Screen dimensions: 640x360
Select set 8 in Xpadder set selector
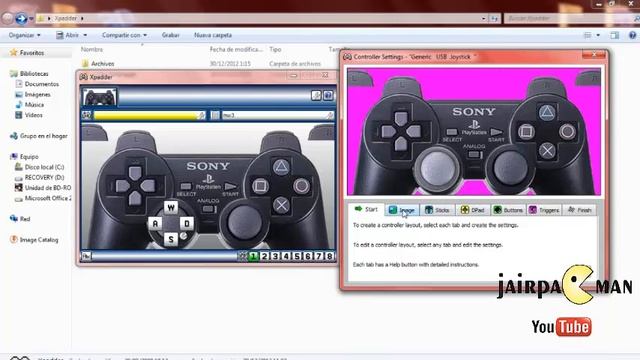[329, 256]
